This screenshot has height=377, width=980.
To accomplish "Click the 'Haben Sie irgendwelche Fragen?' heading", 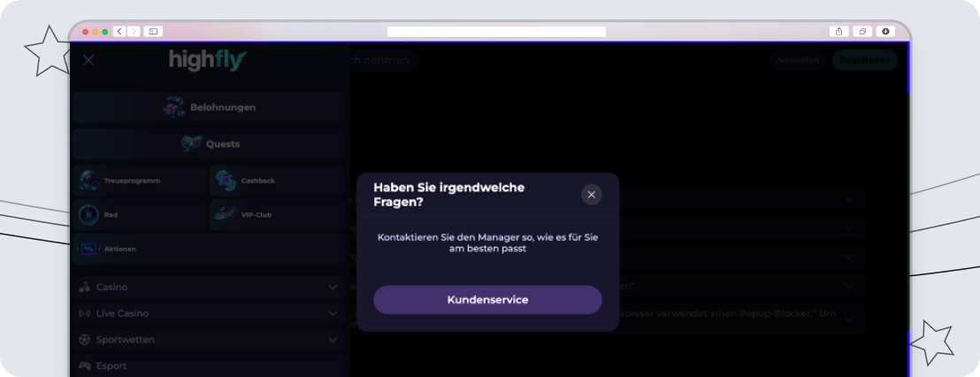I will (x=448, y=195).
